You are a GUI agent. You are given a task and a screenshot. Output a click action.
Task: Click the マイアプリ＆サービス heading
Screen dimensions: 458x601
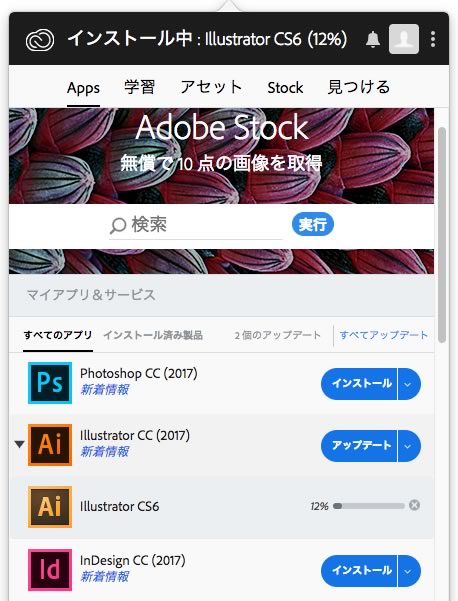[x=91, y=295]
